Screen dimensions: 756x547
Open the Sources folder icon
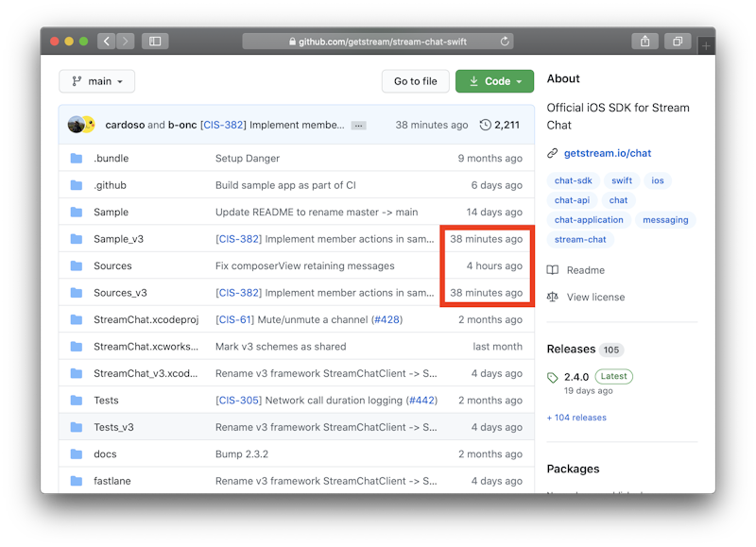[x=77, y=265]
